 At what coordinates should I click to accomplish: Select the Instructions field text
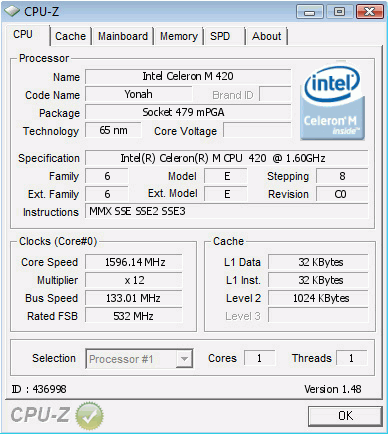coord(227,211)
